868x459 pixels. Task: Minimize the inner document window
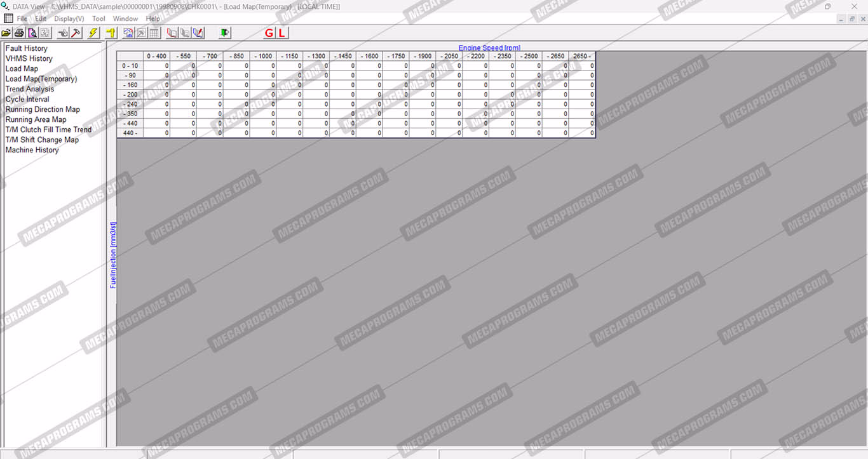tap(841, 19)
